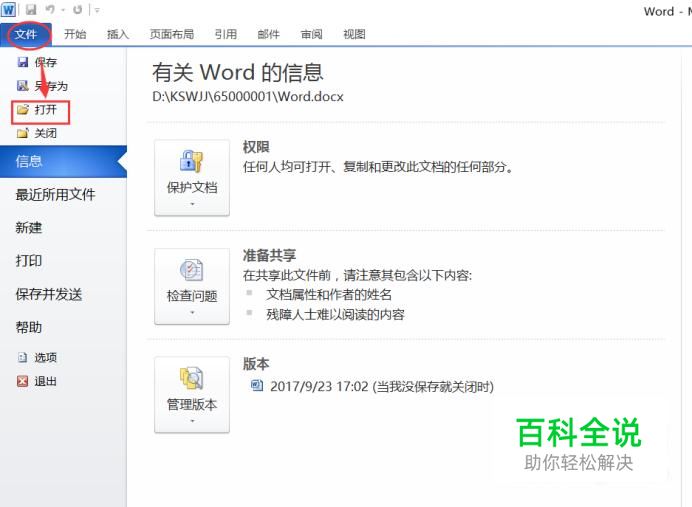Click the 关闭 folder icon
Screen dimensions: 692x507
point(23,133)
